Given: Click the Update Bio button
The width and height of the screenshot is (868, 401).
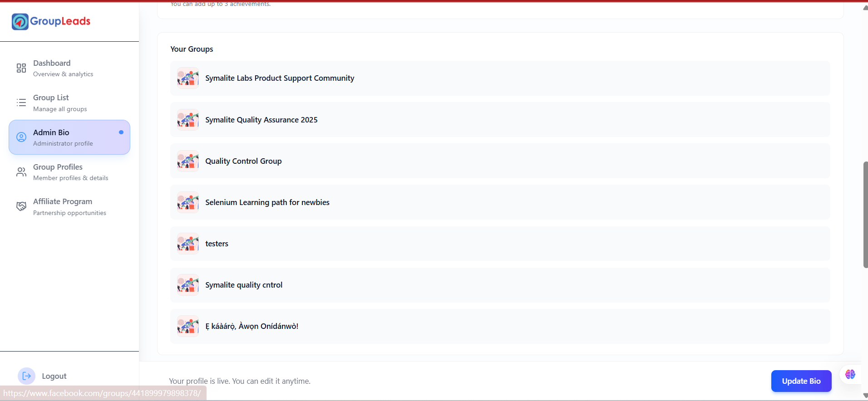Looking at the screenshot, I should 801,381.
